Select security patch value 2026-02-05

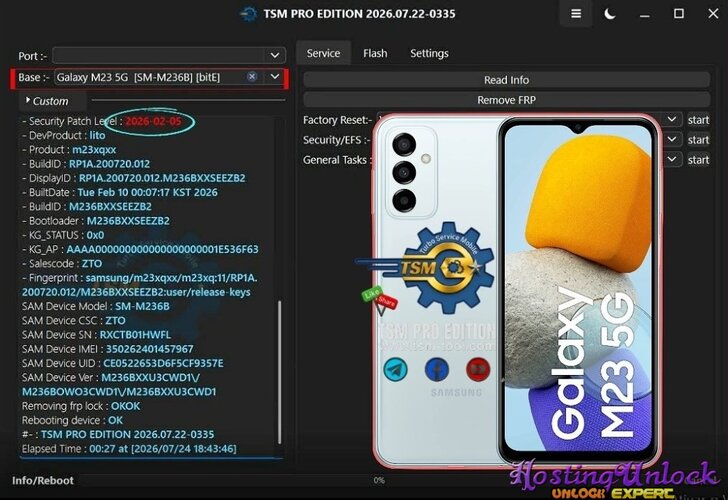tap(153, 121)
